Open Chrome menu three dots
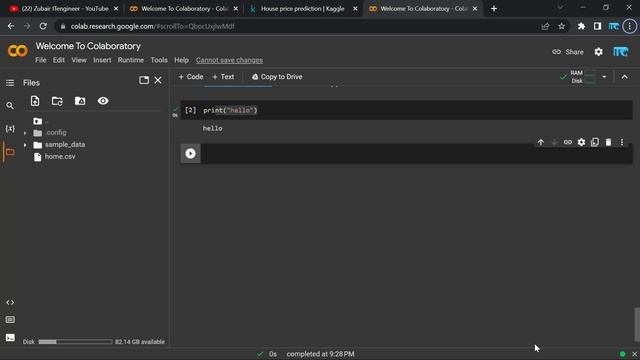Image resolution: width=640 pixels, height=360 pixels. tap(630, 26)
